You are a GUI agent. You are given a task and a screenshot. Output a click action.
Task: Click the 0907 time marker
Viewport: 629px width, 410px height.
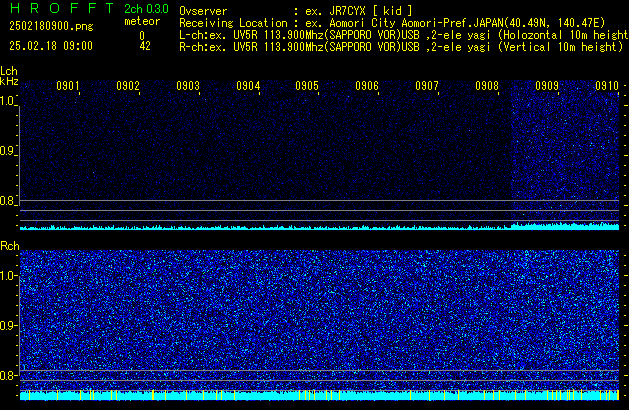[427, 86]
